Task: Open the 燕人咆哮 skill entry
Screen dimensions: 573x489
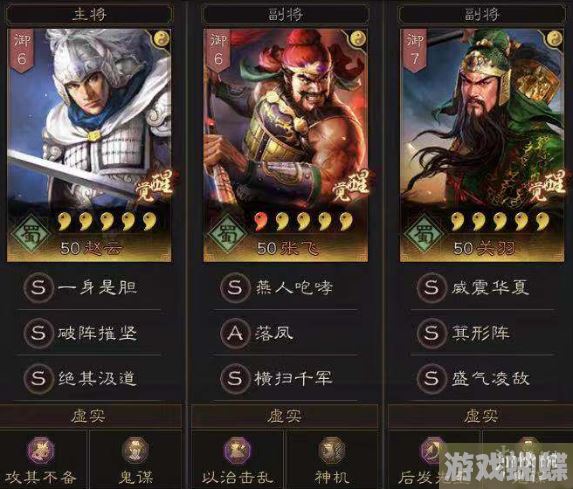Action: [x=285, y=288]
